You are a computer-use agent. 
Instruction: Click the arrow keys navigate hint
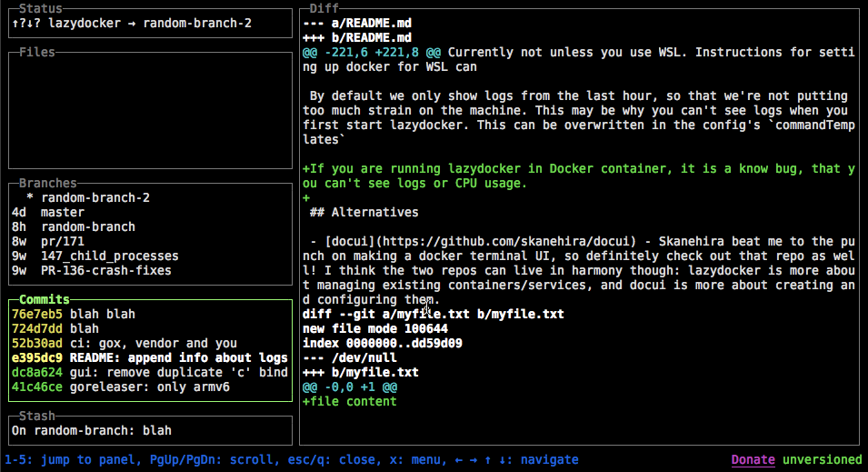516,459
